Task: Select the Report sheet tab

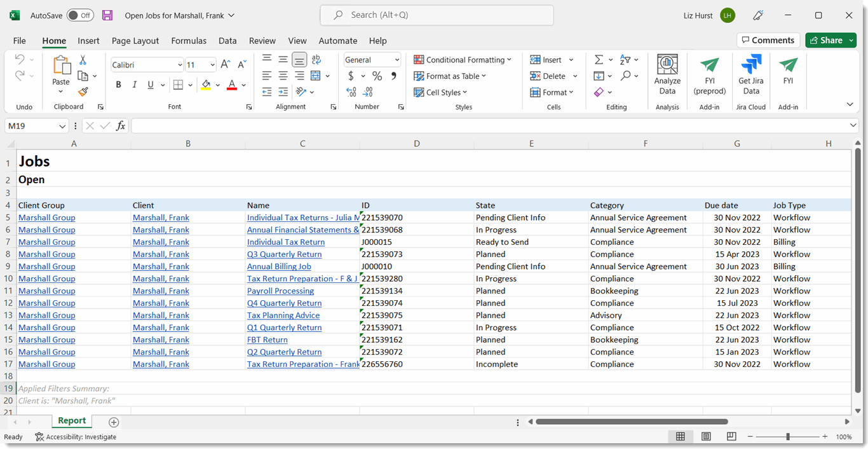Action: click(72, 421)
